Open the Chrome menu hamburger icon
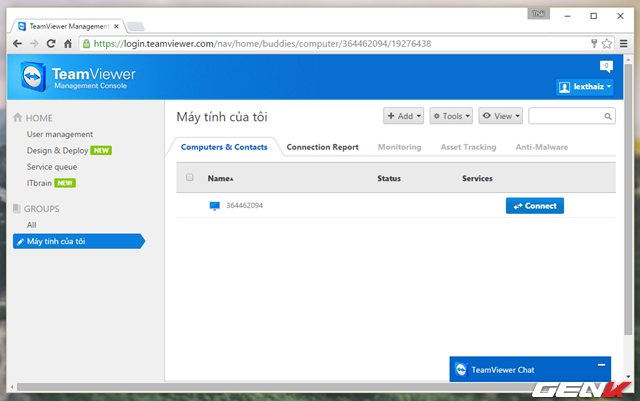Screen dimensions: 640x401 click(x=624, y=43)
